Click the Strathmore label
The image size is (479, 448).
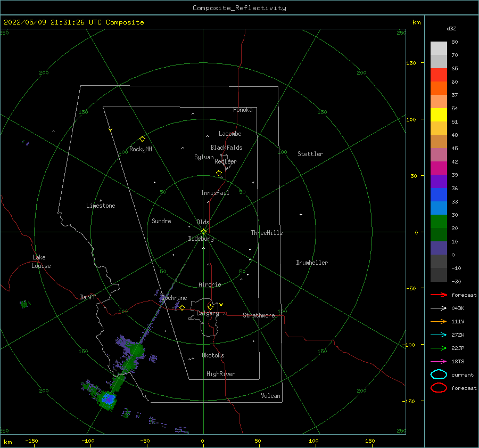tap(259, 315)
